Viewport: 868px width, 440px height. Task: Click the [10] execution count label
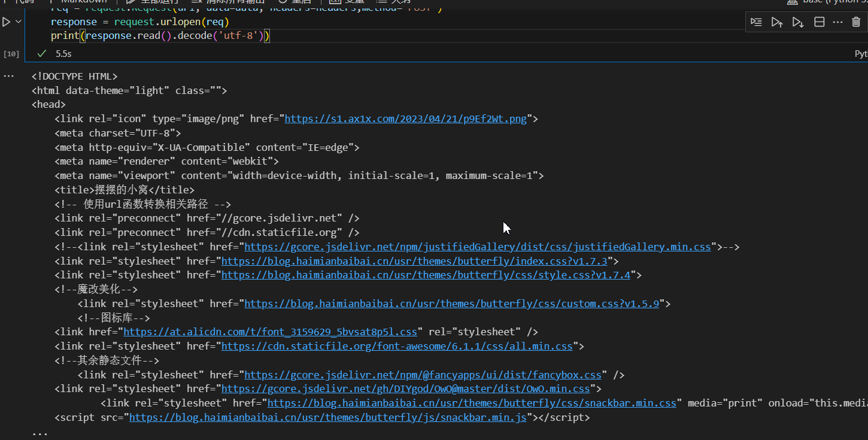[x=11, y=54]
